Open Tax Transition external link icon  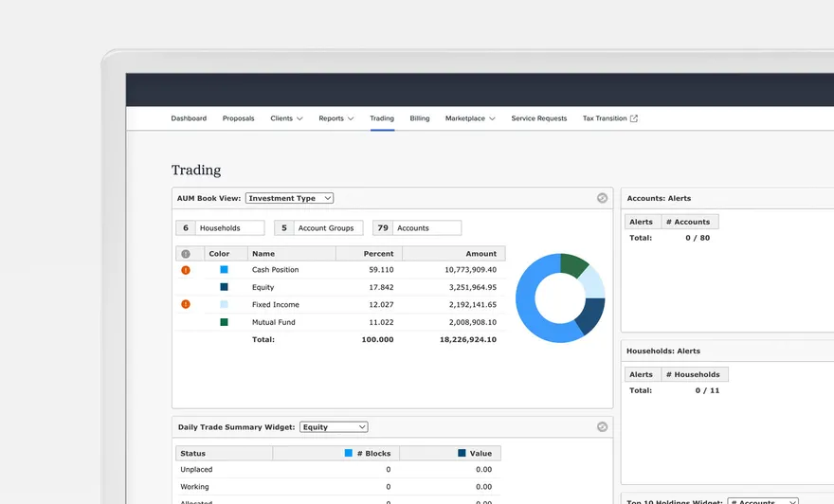(633, 118)
